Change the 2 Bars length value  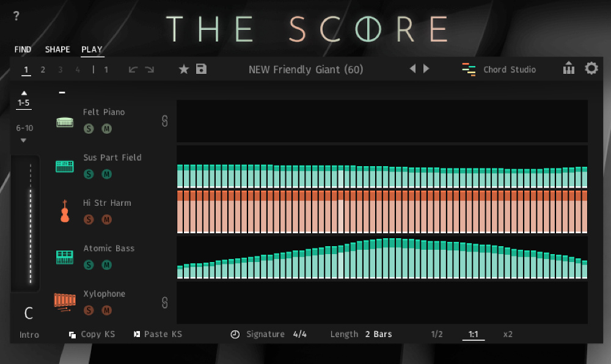379,335
